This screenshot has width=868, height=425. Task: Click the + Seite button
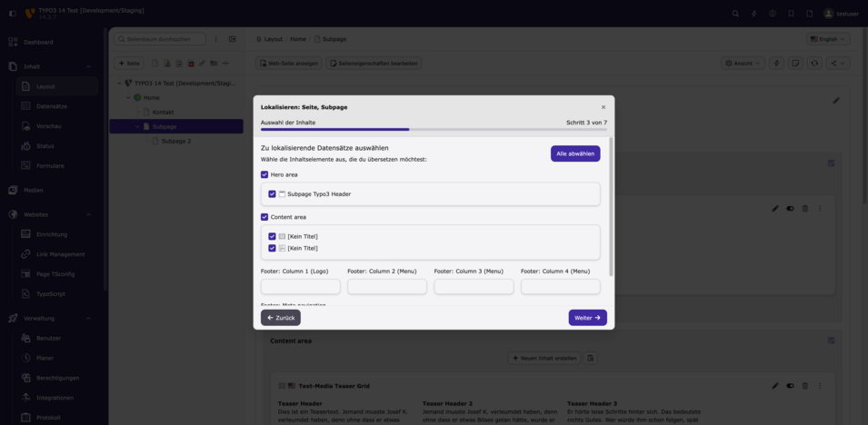(129, 63)
